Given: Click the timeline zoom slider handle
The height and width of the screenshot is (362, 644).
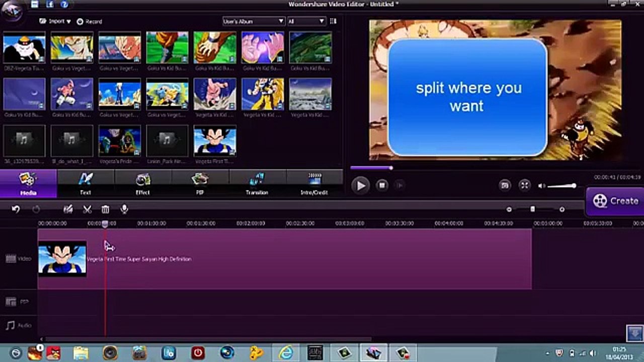Looking at the screenshot, I should (x=532, y=209).
